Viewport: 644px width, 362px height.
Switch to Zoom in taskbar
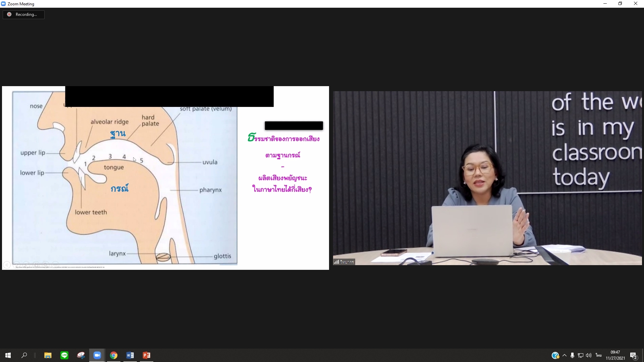pos(97,355)
